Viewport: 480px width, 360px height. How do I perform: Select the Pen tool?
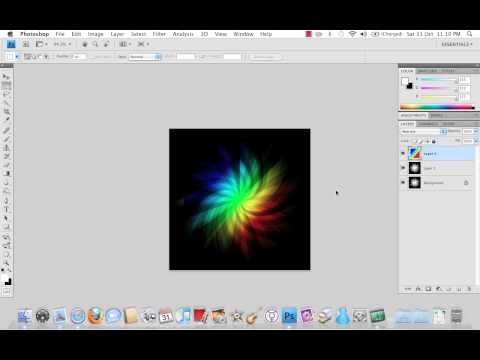(6, 201)
